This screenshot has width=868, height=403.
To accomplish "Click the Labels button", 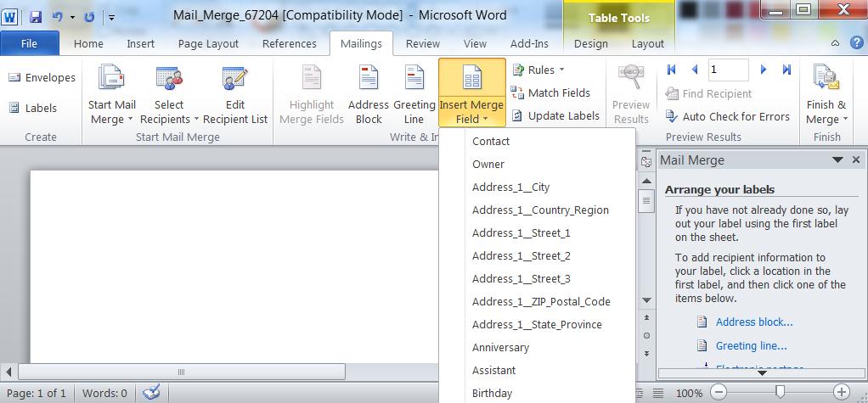I will point(33,109).
